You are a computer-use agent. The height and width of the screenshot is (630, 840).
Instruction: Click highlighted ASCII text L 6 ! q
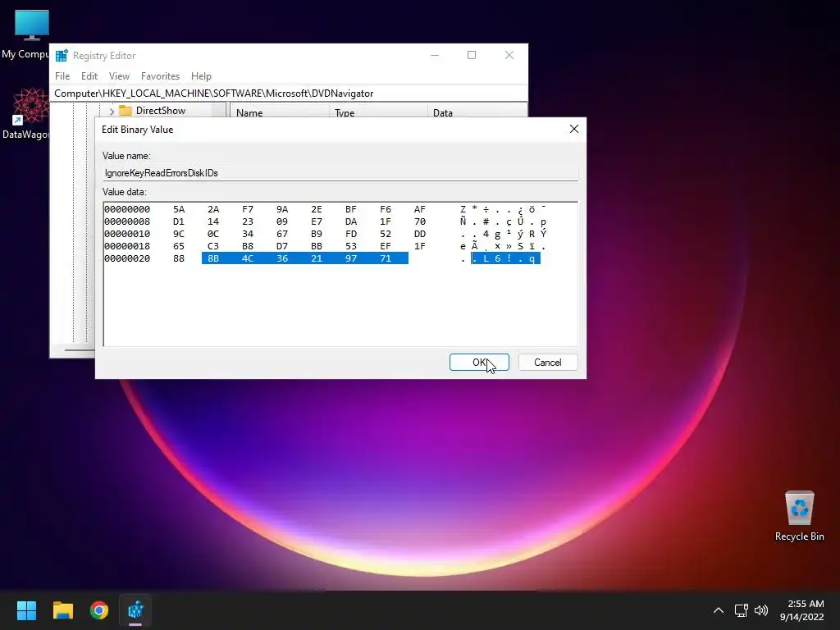pos(505,258)
